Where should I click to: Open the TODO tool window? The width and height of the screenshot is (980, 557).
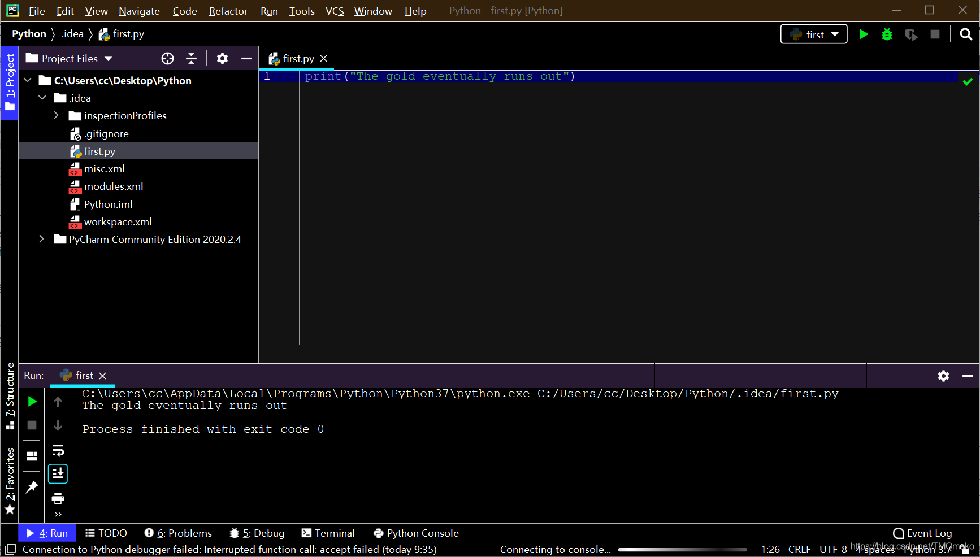click(x=106, y=533)
